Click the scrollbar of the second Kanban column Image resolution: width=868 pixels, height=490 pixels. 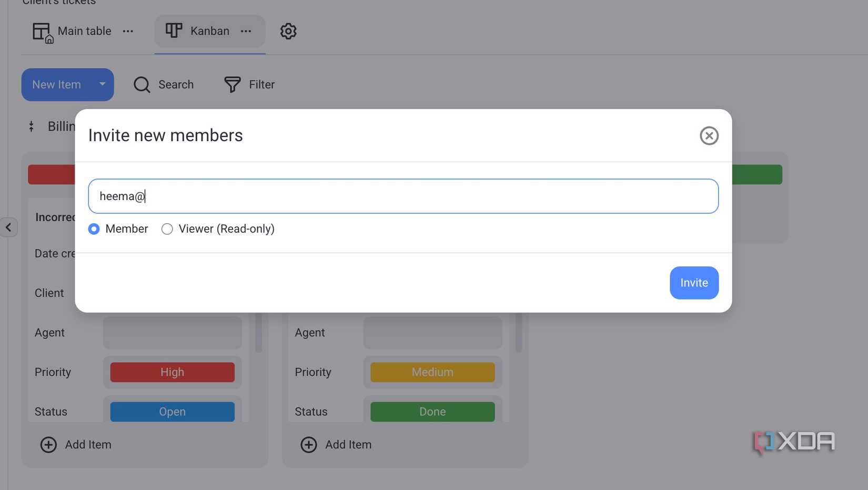[x=518, y=333]
